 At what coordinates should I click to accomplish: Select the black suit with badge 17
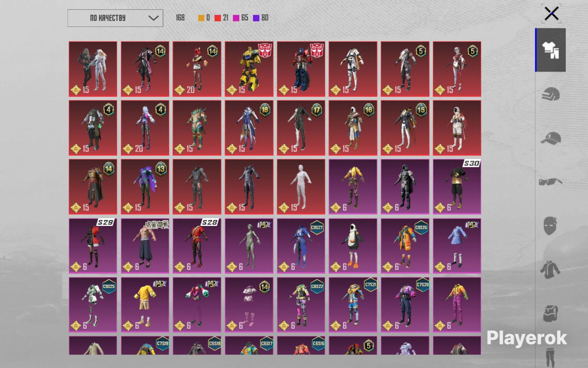click(x=301, y=128)
